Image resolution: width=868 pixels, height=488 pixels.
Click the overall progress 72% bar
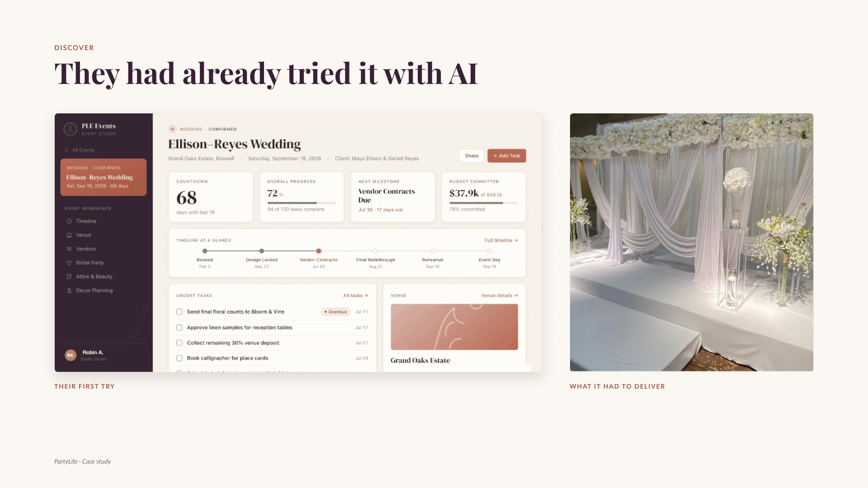coord(302,203)
